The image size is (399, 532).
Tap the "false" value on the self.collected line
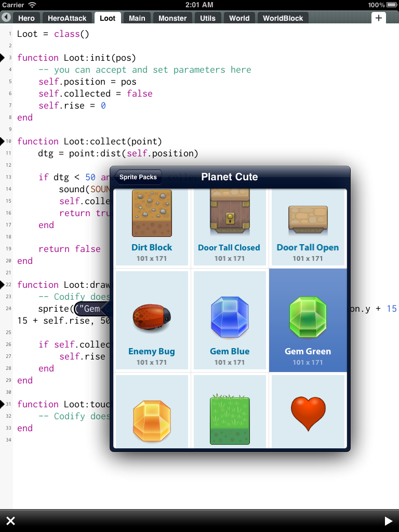pyautogui.click(x=139, y=94)
